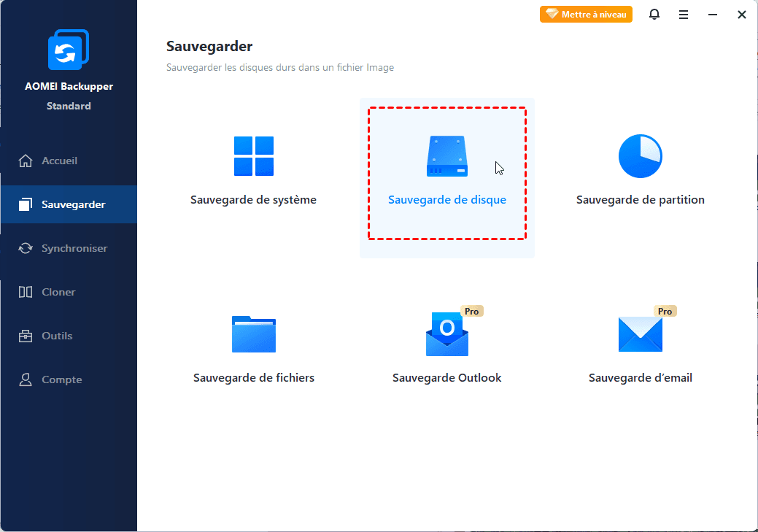Click the Windows logo system backup icon

[254, 155]
